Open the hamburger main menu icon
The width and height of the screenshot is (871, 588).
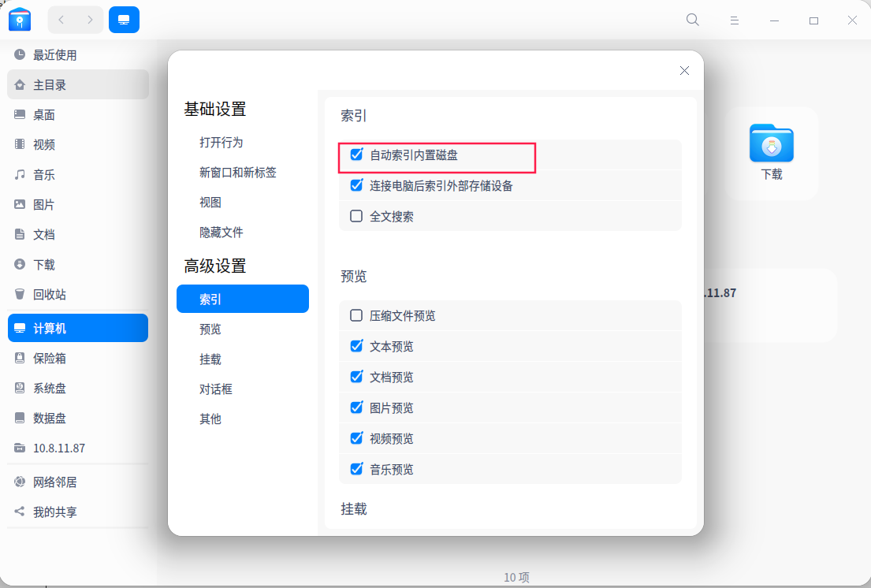(734, 20)
